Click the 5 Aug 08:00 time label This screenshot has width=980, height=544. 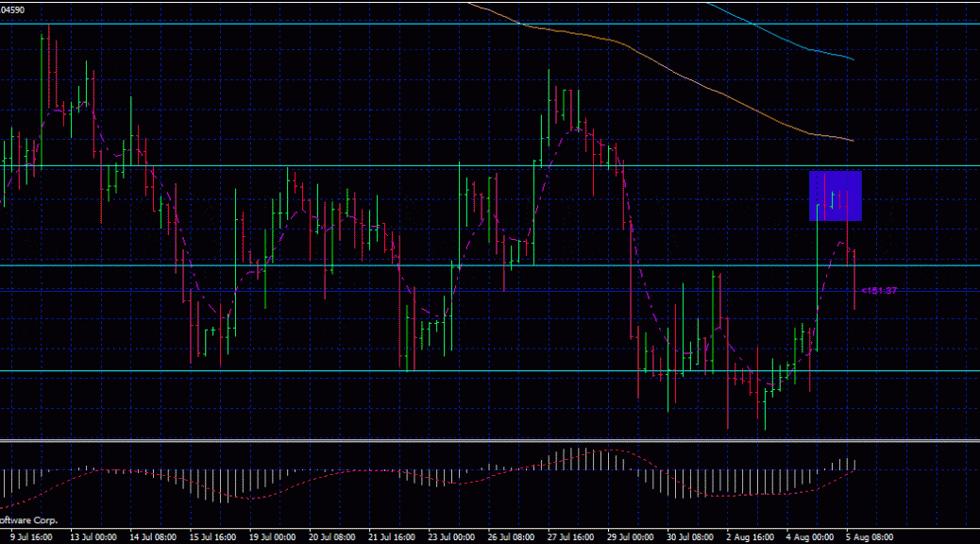870,537
